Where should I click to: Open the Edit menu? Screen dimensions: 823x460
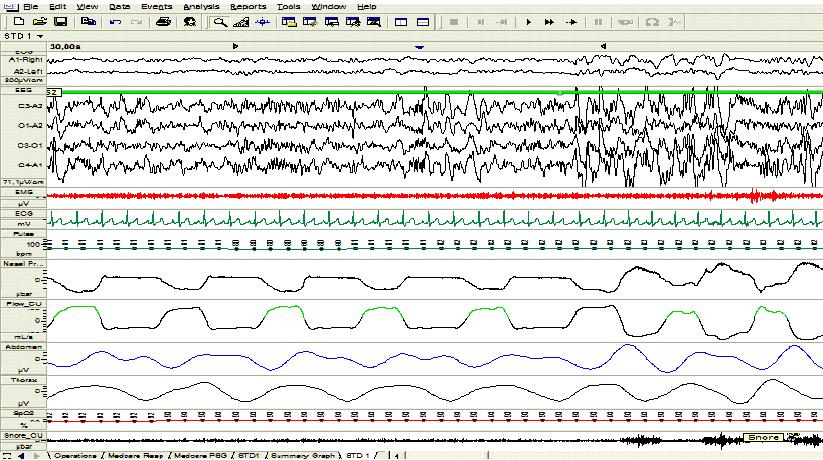click(58, 6)
